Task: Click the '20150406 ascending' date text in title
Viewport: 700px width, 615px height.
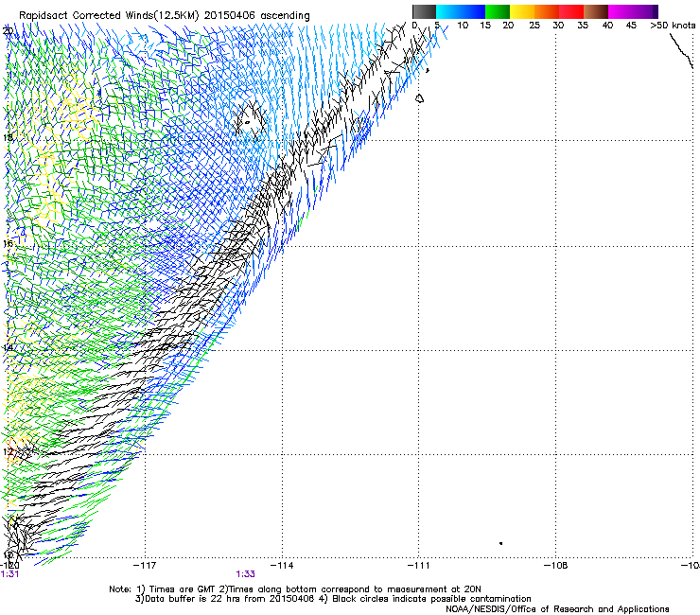Action: [256, 16]
